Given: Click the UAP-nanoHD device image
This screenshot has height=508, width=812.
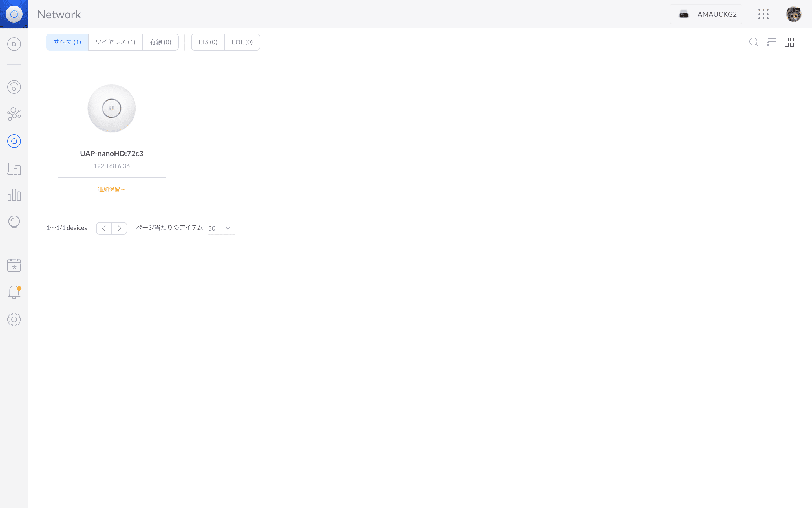Looking at the screenshot, I should click(x=111, y=108).
